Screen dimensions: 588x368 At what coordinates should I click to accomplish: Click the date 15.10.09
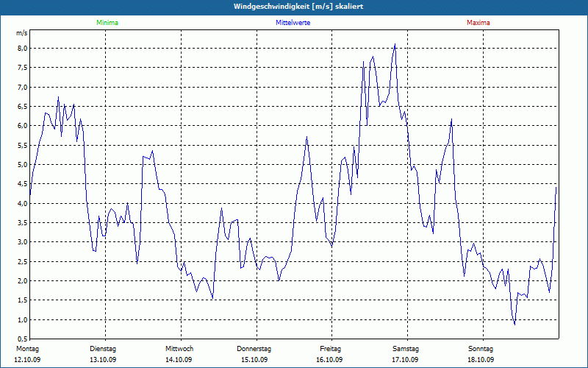tap(254, 360)
